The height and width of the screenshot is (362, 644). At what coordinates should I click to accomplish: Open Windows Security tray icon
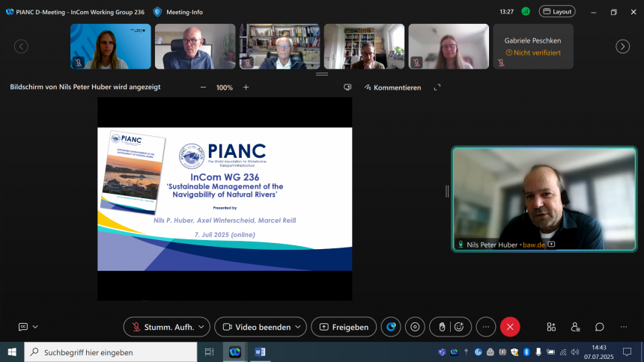(x=514, y=352)
